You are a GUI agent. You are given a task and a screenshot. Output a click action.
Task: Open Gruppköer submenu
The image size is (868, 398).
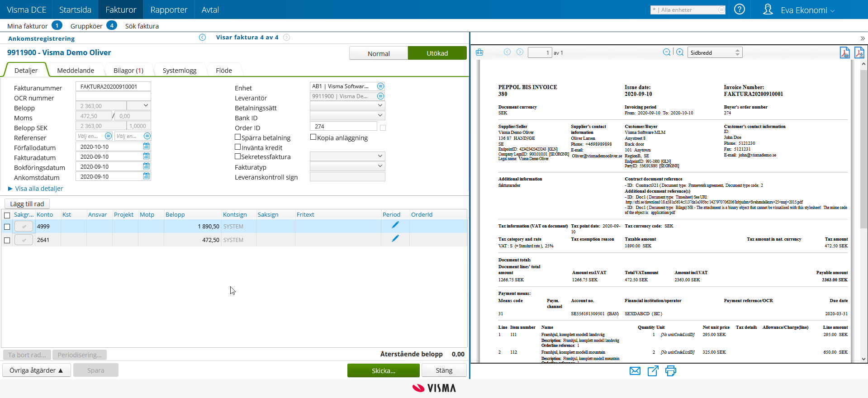(x=86, y=26)
